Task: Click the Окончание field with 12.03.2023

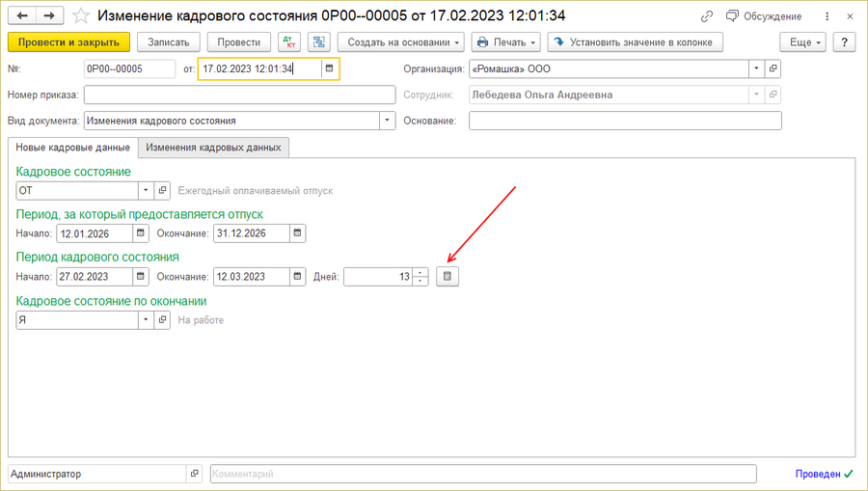Action: coord(252,276)
